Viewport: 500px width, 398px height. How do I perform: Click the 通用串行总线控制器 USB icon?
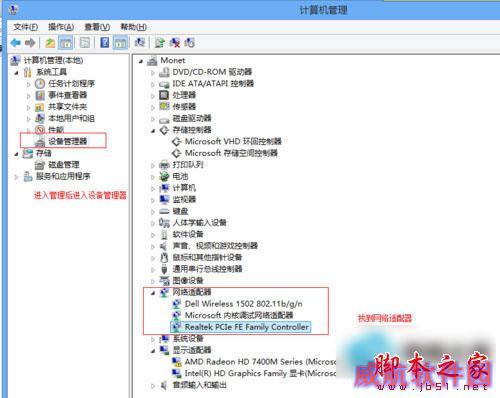pyautogui.click(x=164, y=269)
